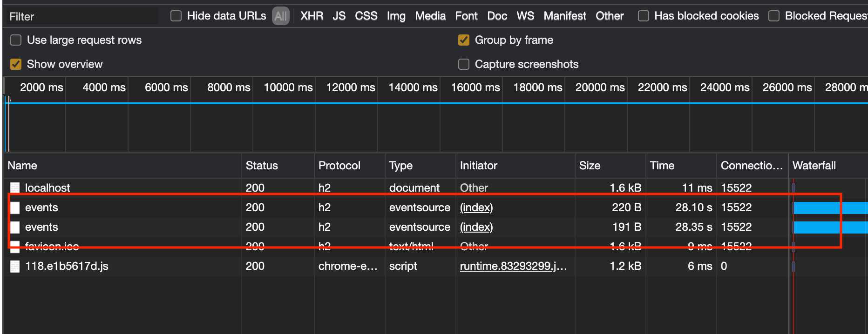Enable Capture screenshots checkbox

click(x=464, y=64)
